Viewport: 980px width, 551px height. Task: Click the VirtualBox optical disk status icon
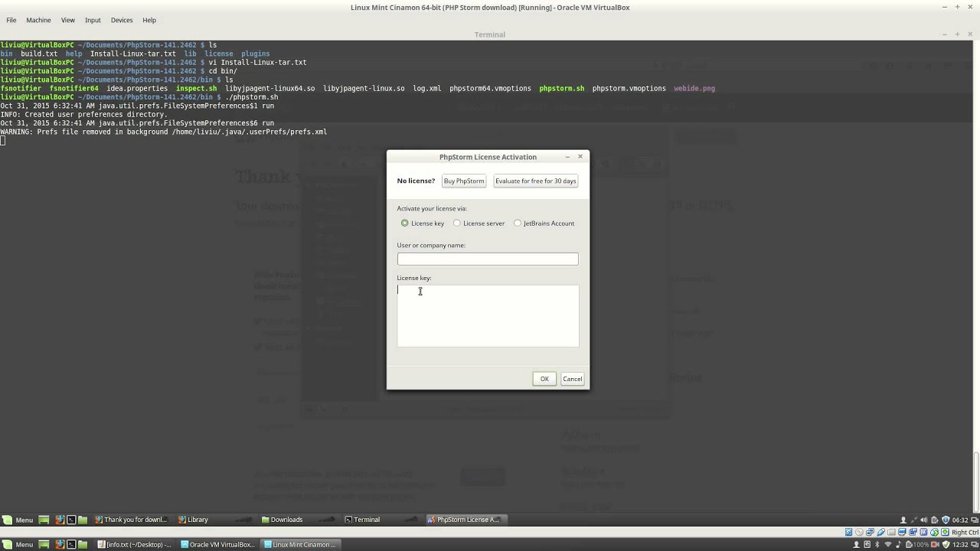tap(859, 532)
